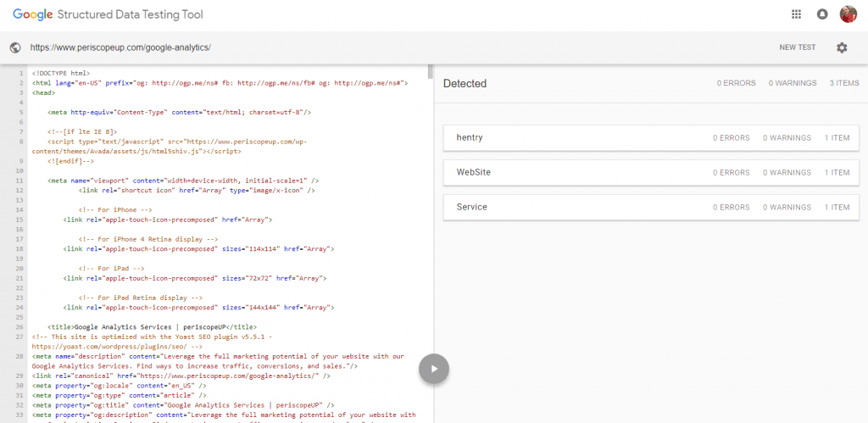Click the 0 ERRORS summary in Detected header
This screenshot has width=868, height=423.
click(x=736, y=83)
